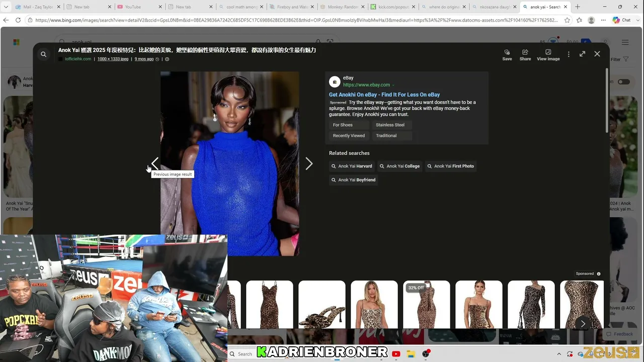Search related 'Anok Yai Harvard'
The width and height of the screenshot is (644, 362).
[352, 166]
